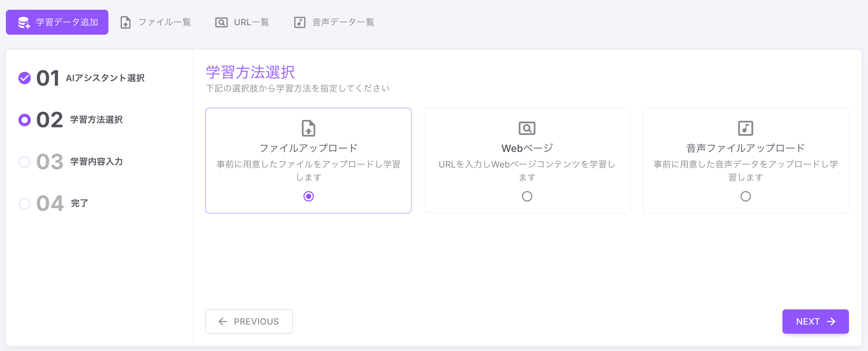The width and height of the screenshot is (868, 351).
Task: Click the search icon beside URL一覧
Action: click(x=221, y=23)
